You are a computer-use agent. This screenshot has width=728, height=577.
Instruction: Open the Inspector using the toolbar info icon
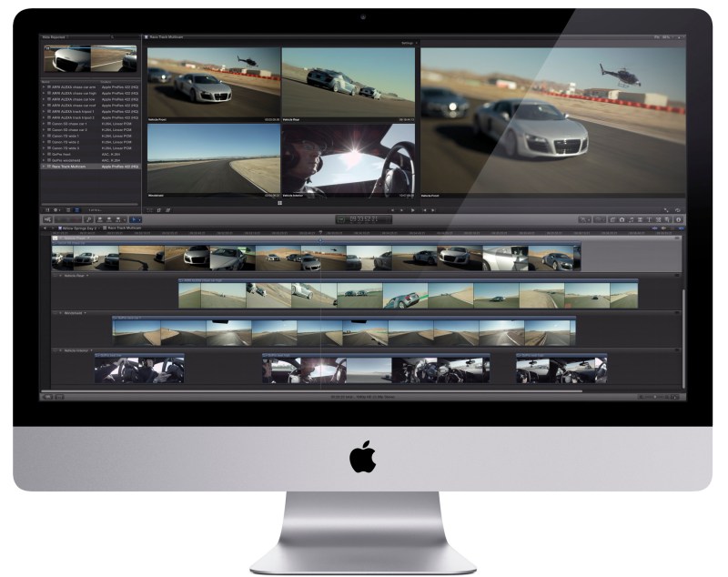[678, 219]
